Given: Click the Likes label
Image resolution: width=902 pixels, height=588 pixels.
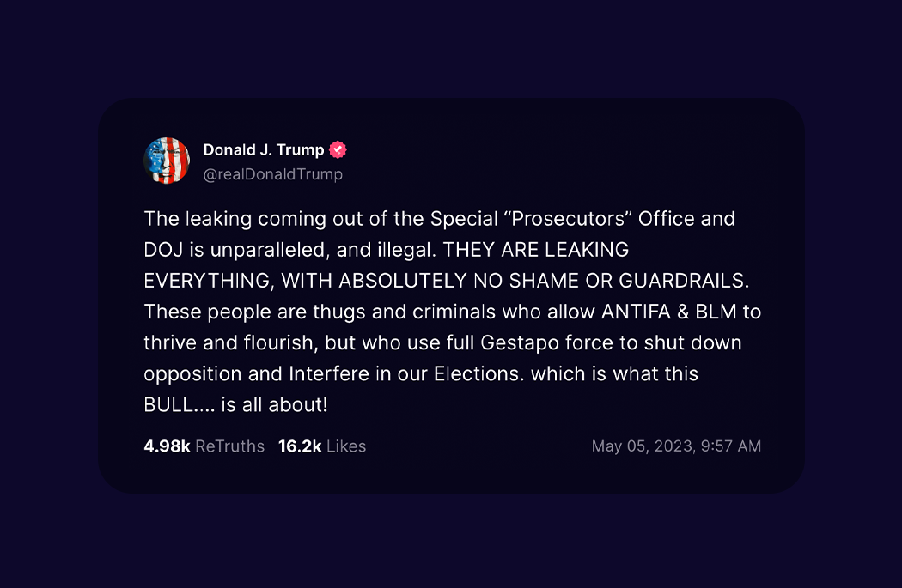Looking at the screenshot, I should click(x=346, y=446).
